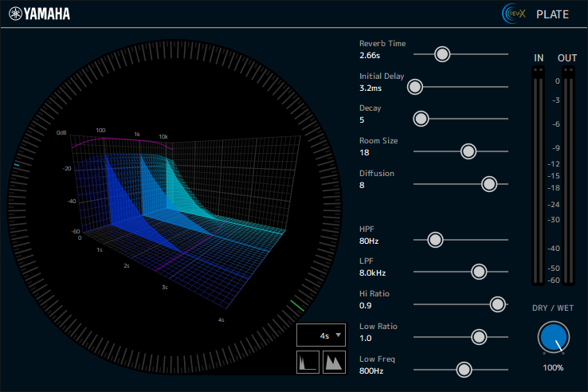Click the REV-X logo icon

click(514, 14)
